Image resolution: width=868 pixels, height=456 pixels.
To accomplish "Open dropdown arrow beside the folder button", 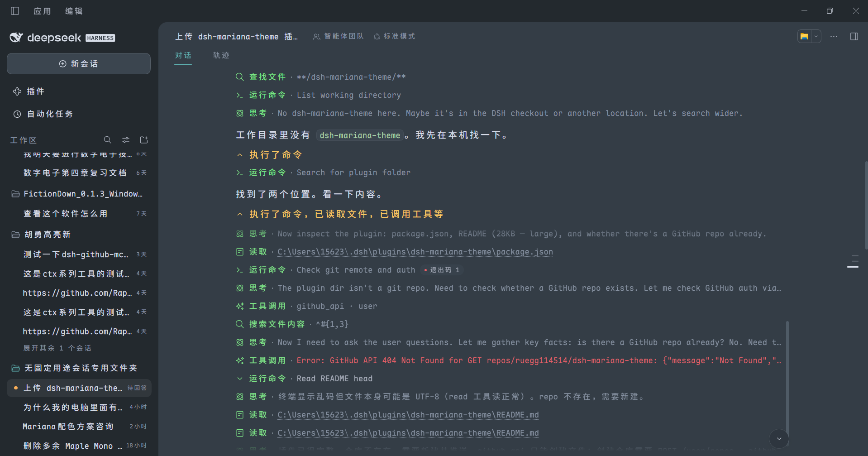I will coord(816,37).
